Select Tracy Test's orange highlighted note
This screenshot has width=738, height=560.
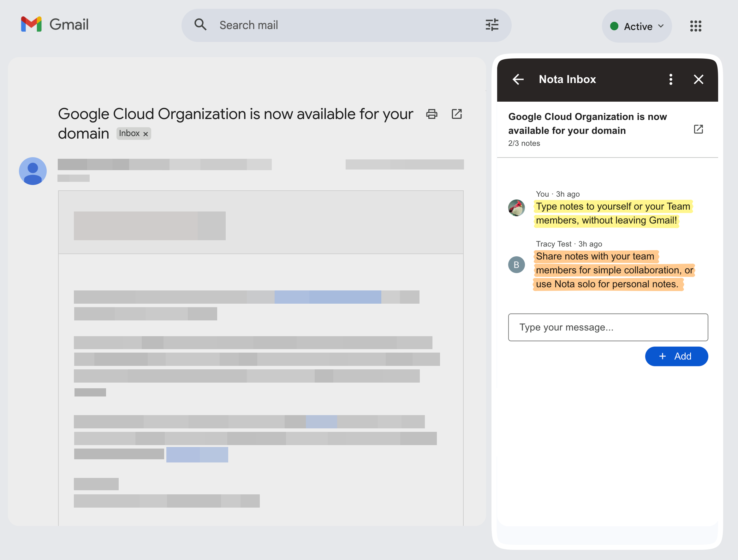(613, 270)
